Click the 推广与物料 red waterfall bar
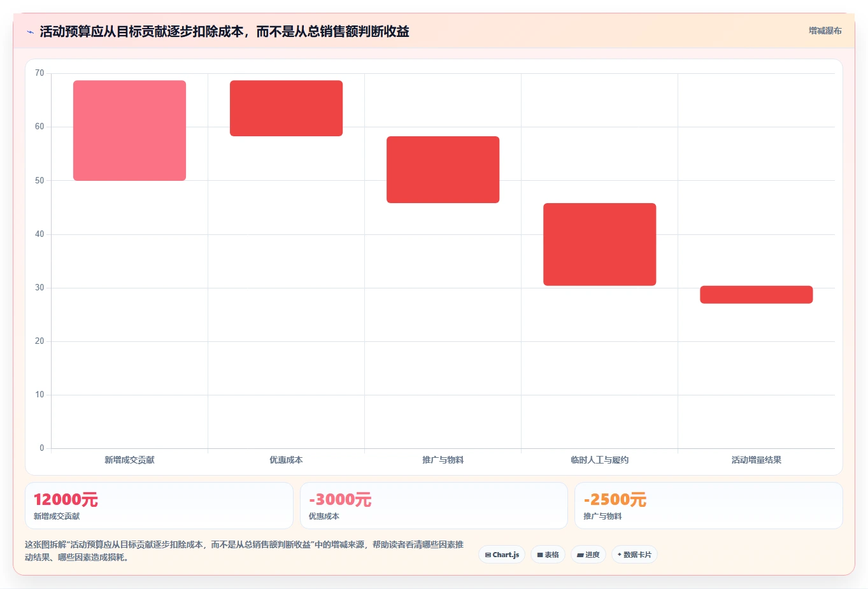The width and height of the screenshot is (868, 589). tap(443, 169)
